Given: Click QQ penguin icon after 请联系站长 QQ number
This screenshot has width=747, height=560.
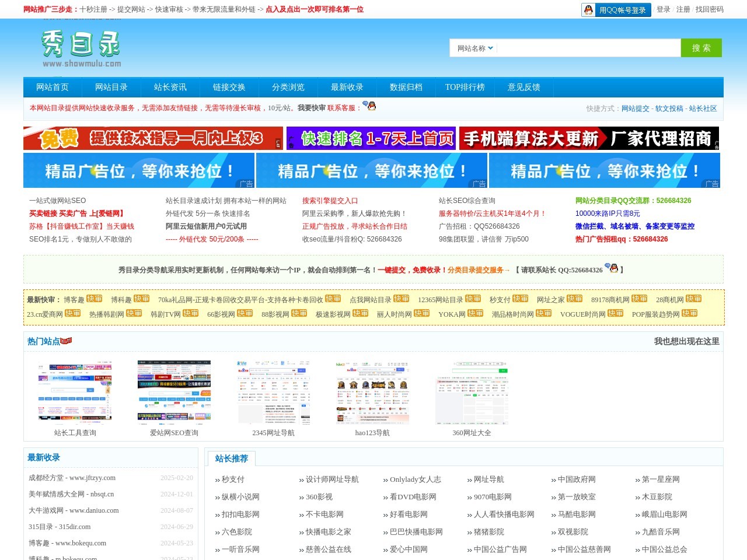Looking at the screenshot, I should (x=611, y=268).
